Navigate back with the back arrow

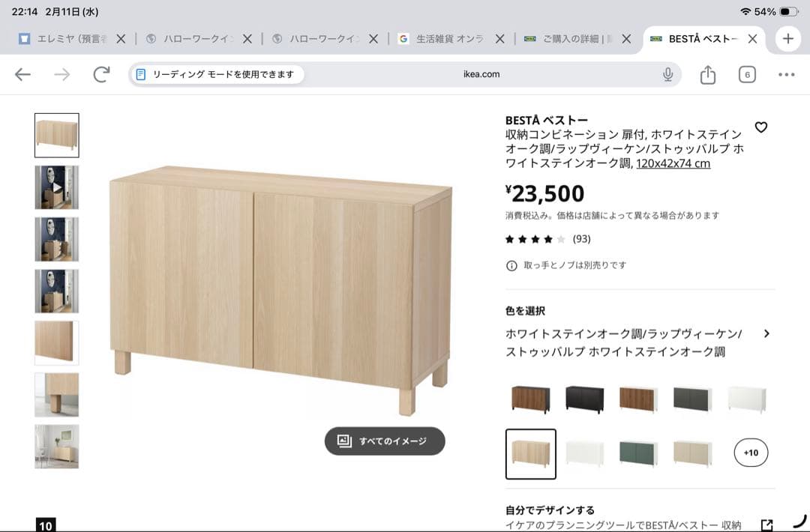(x=22, y=74)
